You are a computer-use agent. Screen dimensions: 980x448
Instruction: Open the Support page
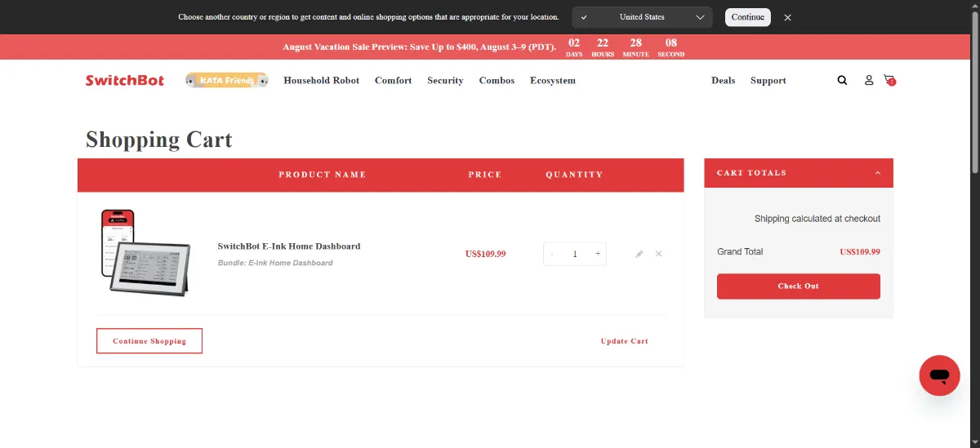point(768,80)
